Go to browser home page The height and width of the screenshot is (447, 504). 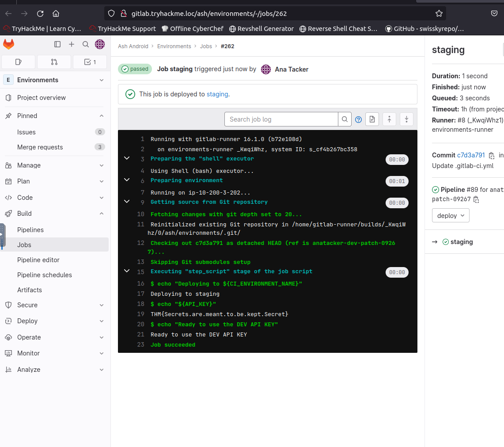(56, 14)
